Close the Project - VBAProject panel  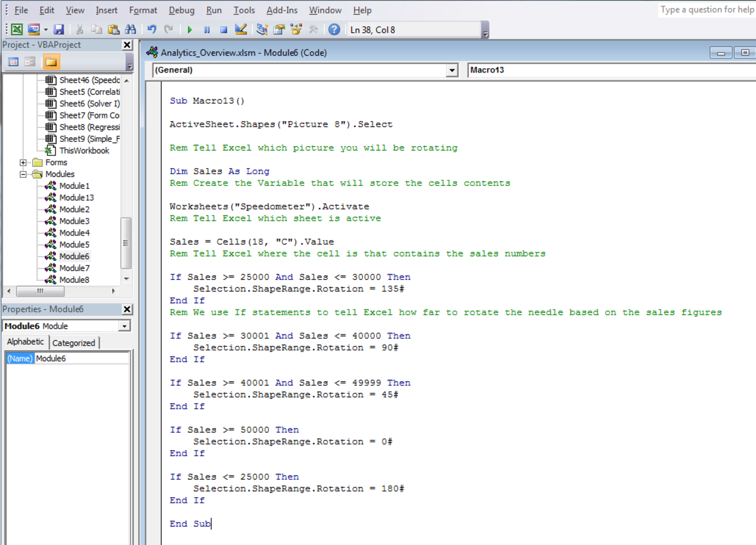tap(127, 45)
